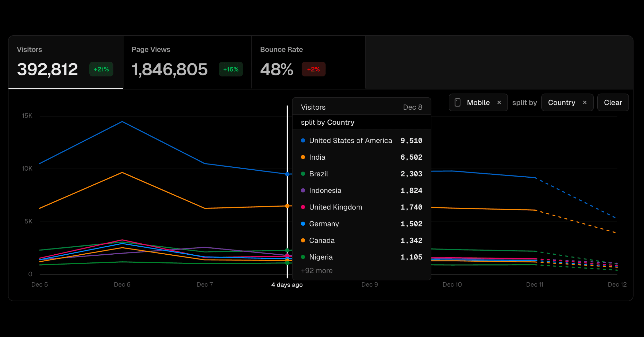The image size is (644, 337).
Task: Select the Germany blue legend dot
Action: tap(303, 224)
